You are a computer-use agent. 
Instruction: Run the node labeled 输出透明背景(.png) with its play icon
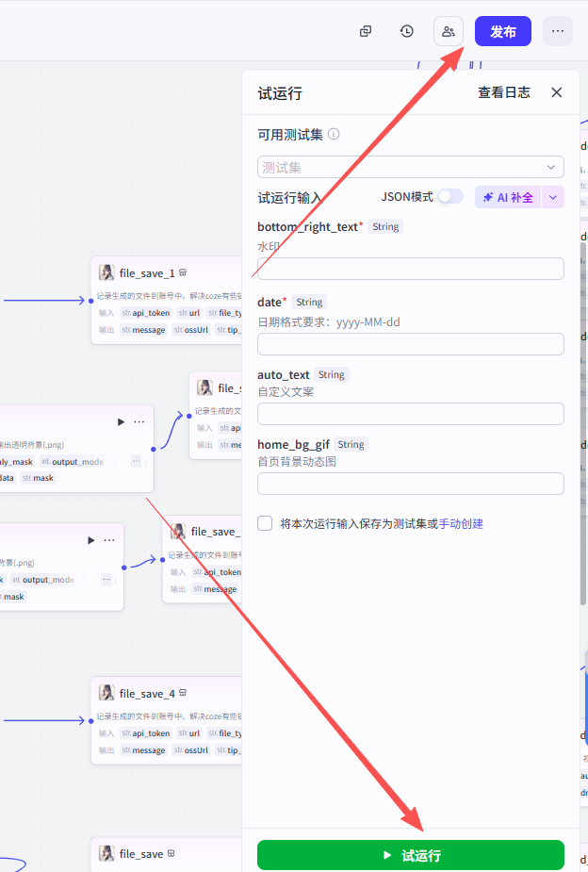pos(121,421)
